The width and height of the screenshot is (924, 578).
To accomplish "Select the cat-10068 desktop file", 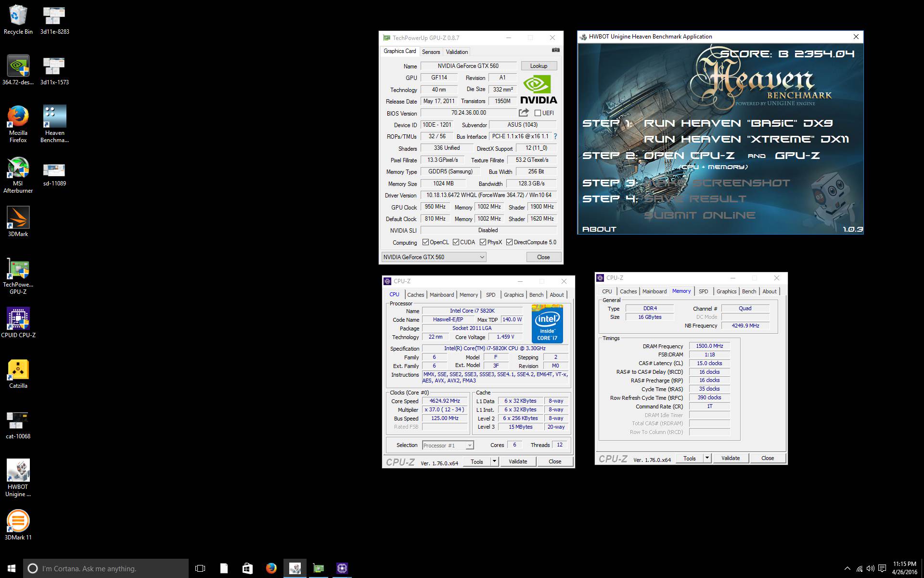I will click(18, 424).
